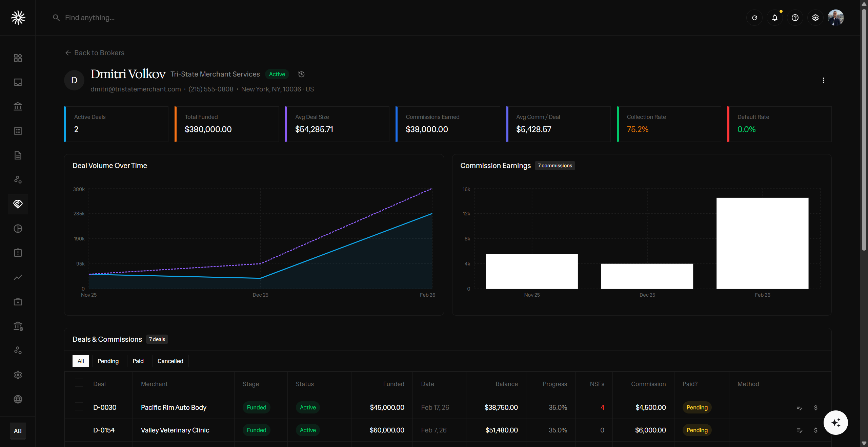Tick the checkbox for Valley Veterinary Clinic row
Viewport: 868px width, 447px height.
tap(79, 430)
